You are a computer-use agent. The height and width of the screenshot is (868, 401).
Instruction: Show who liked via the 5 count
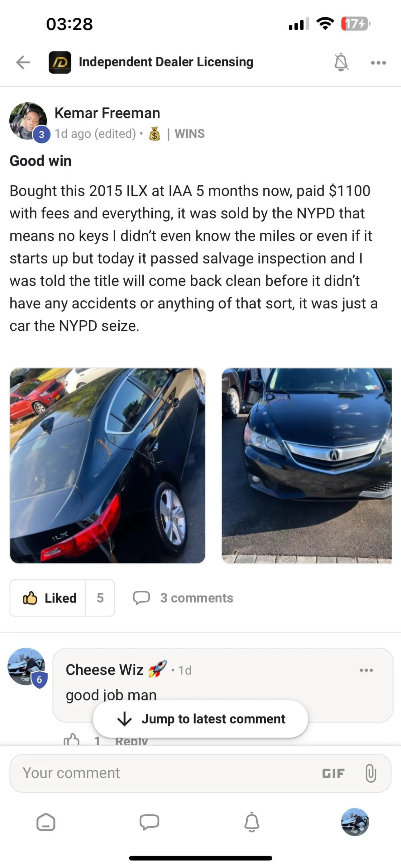coord(100,598)
